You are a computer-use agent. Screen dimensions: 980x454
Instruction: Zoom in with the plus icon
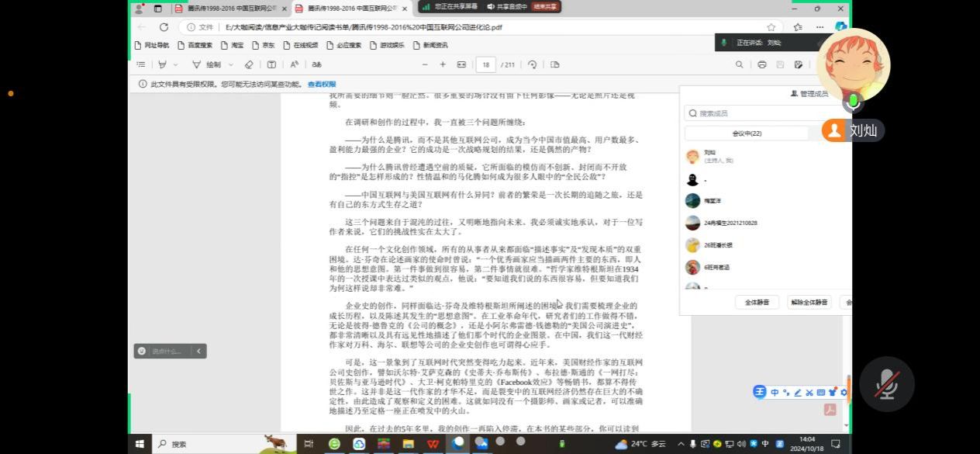pyautogui.click(x=443, y=64)
